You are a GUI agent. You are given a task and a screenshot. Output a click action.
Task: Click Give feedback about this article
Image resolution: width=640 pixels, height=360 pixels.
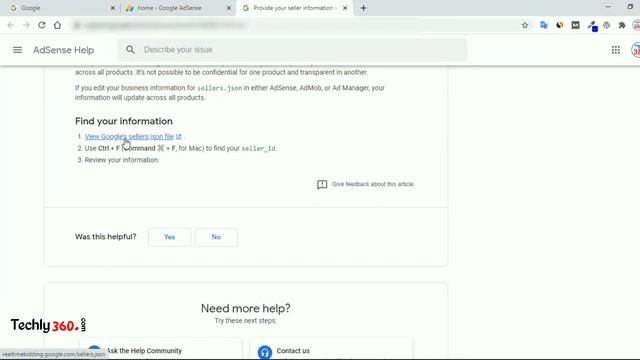[x=372, y=184]
